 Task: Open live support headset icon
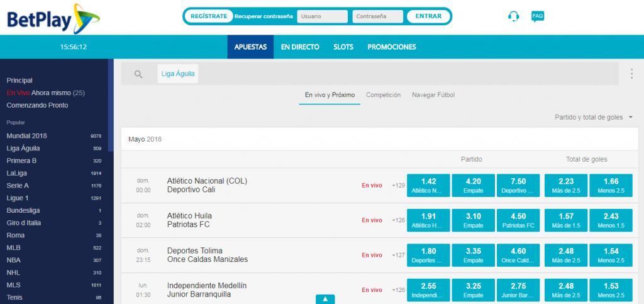point(513,17)
